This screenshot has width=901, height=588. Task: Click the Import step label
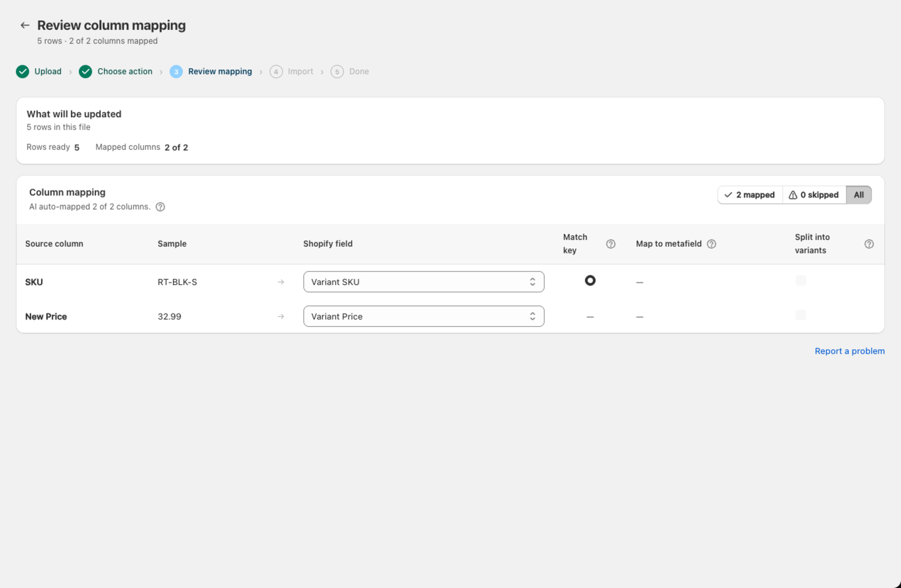click(x=301, y=72)
